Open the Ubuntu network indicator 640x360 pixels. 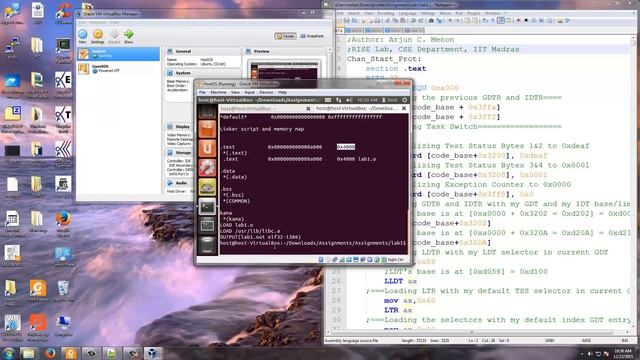pos(338,100)
